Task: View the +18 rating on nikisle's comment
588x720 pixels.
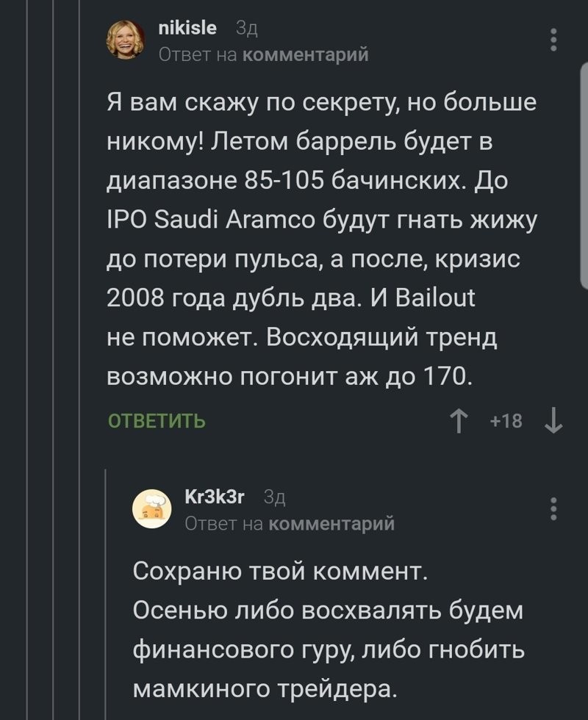Action: [506, 421]
